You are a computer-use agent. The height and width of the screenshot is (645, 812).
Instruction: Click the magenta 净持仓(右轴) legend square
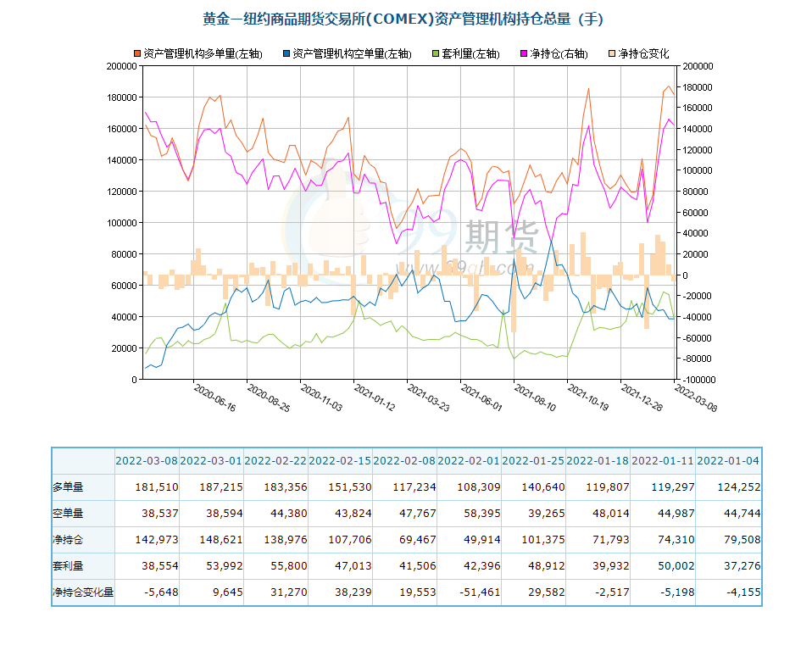526,53
